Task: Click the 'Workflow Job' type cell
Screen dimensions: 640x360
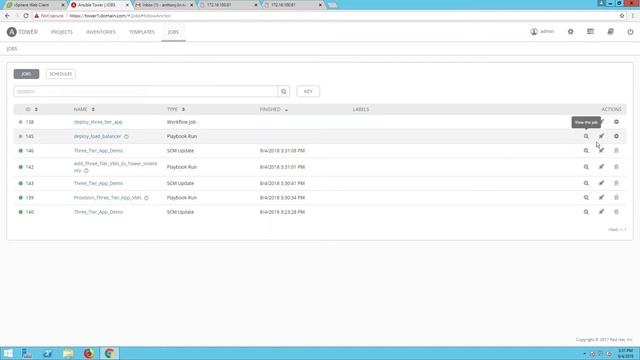Action: tap(181, 122)
